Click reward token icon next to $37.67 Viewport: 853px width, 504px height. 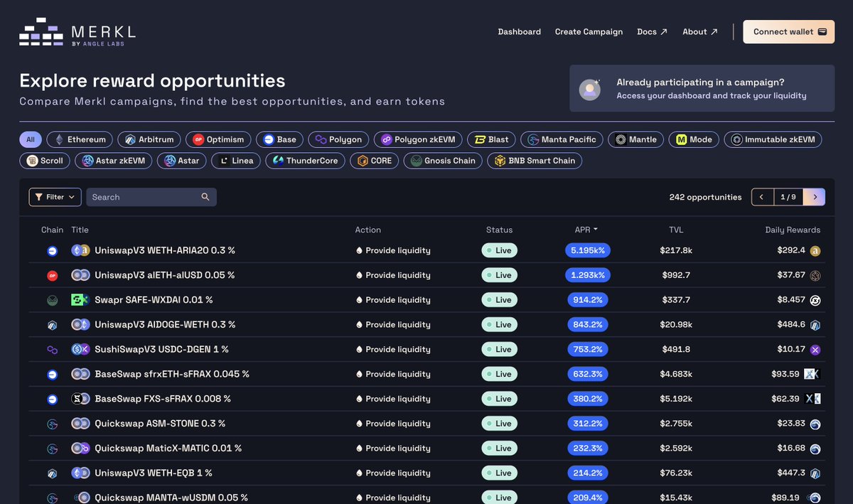tap(815, 276)
